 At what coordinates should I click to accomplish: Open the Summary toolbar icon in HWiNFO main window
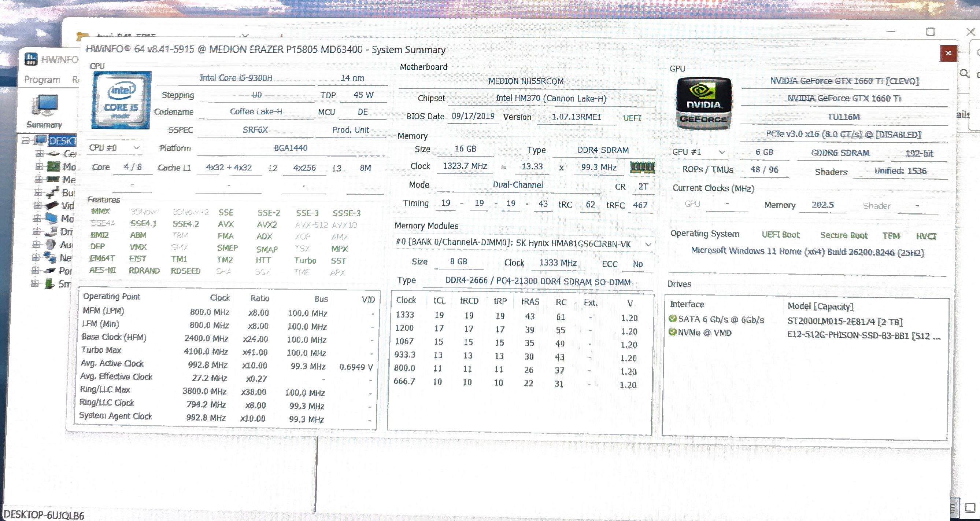pos(44,110)
